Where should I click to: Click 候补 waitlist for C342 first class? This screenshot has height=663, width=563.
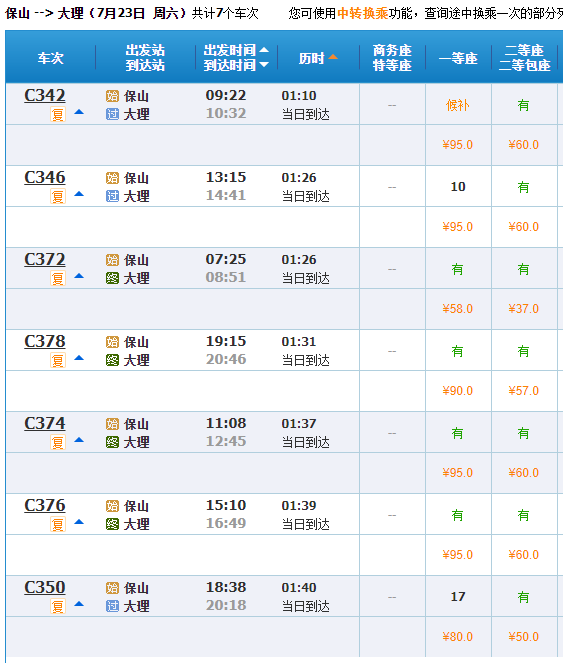458,105
